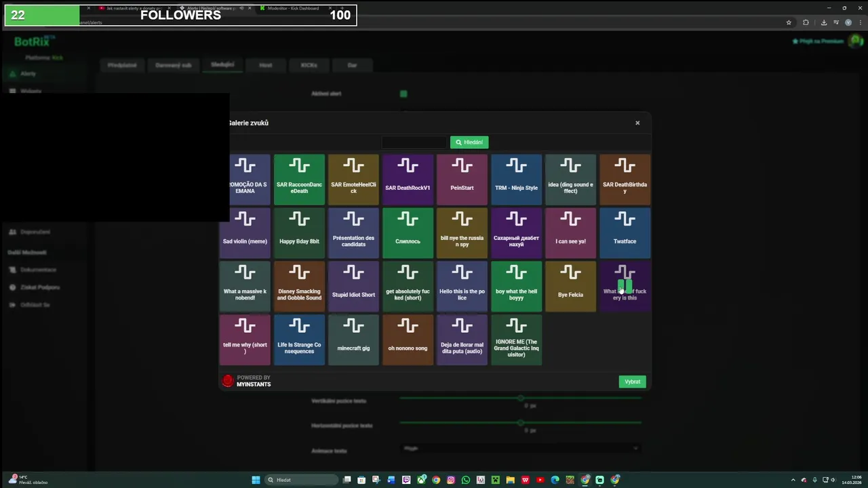Focus the sound gallery search field
This screenshot has height=488, width=868.
coord(414,142)
